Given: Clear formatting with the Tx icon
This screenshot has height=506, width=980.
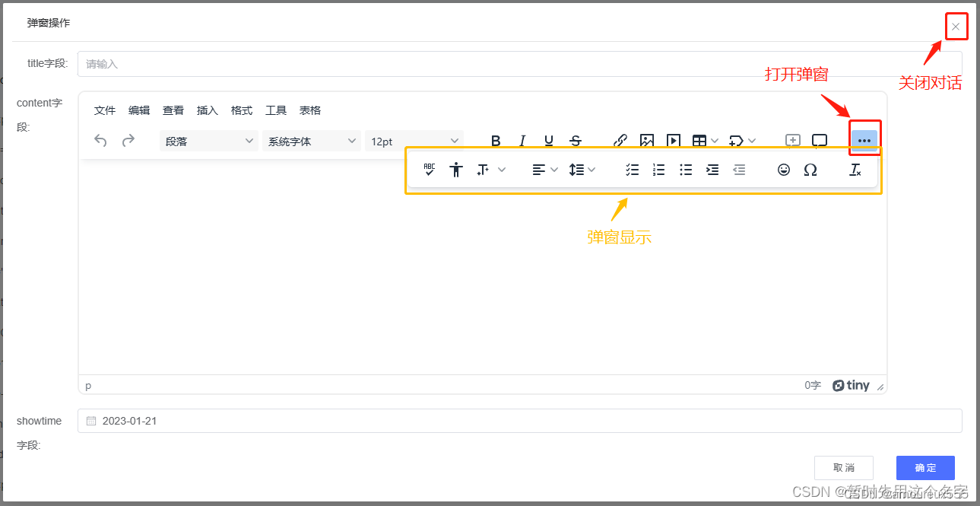Looking at the screenshot, I should point(855,169).
